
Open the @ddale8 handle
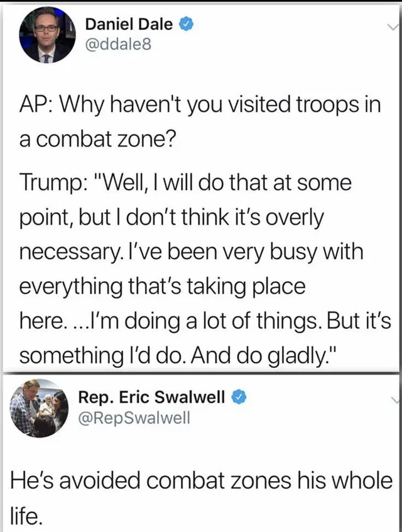click(118, 45)
